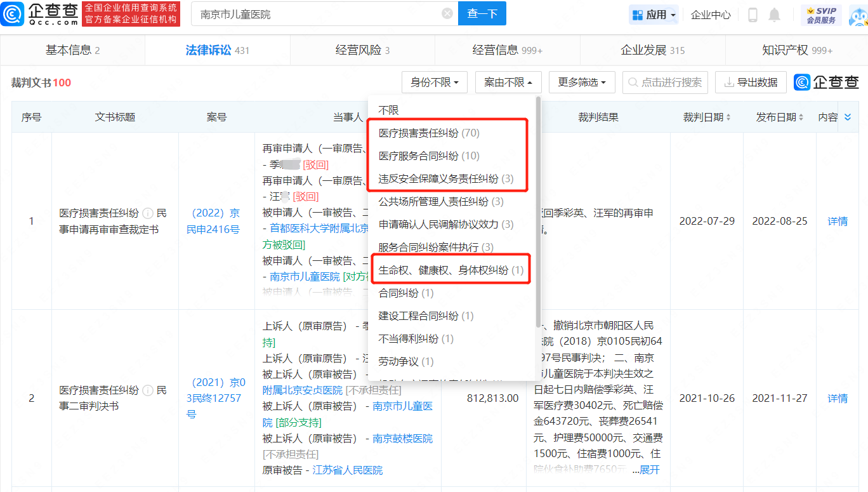Image resolution: width=868 pixels, height=492 pixels.
Task: Open the 应用 apps dropdown
Action: [x=654, y=15]
